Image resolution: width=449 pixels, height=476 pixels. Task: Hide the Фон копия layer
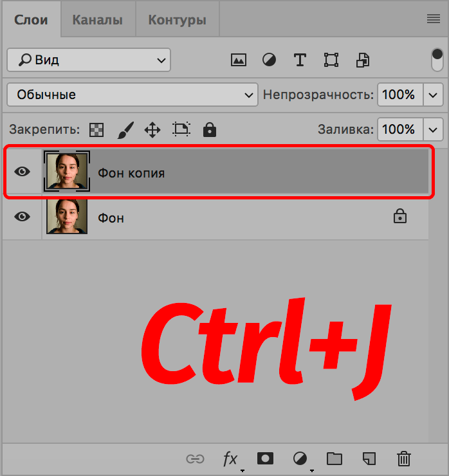[23, 172]
